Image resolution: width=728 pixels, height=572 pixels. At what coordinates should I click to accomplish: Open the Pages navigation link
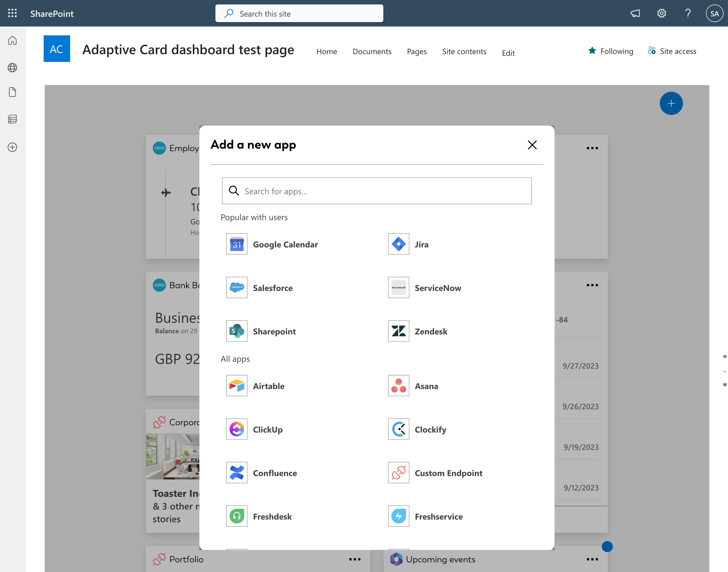click(x=417, y=52)
